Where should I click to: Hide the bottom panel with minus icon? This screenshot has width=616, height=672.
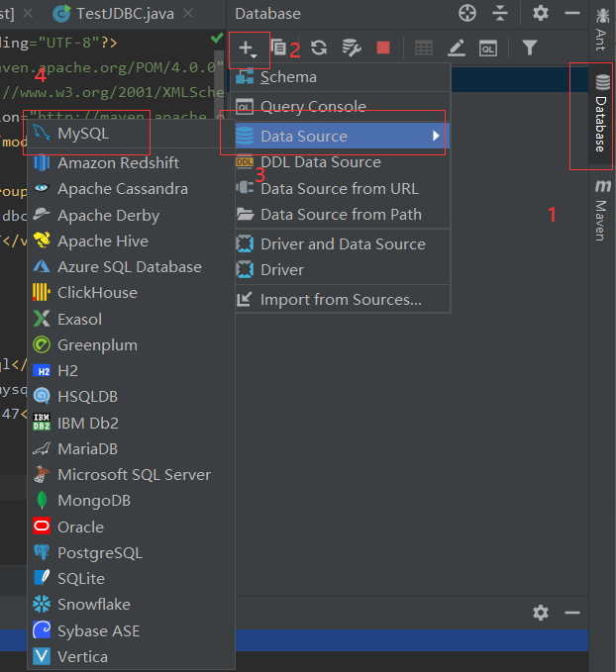pyautogui.click(x=572, y=613)
